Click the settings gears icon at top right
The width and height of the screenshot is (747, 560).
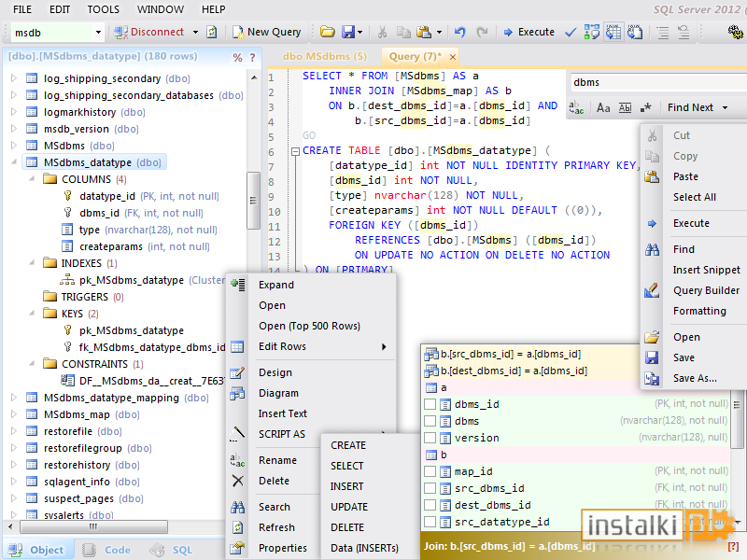point(735,33)
